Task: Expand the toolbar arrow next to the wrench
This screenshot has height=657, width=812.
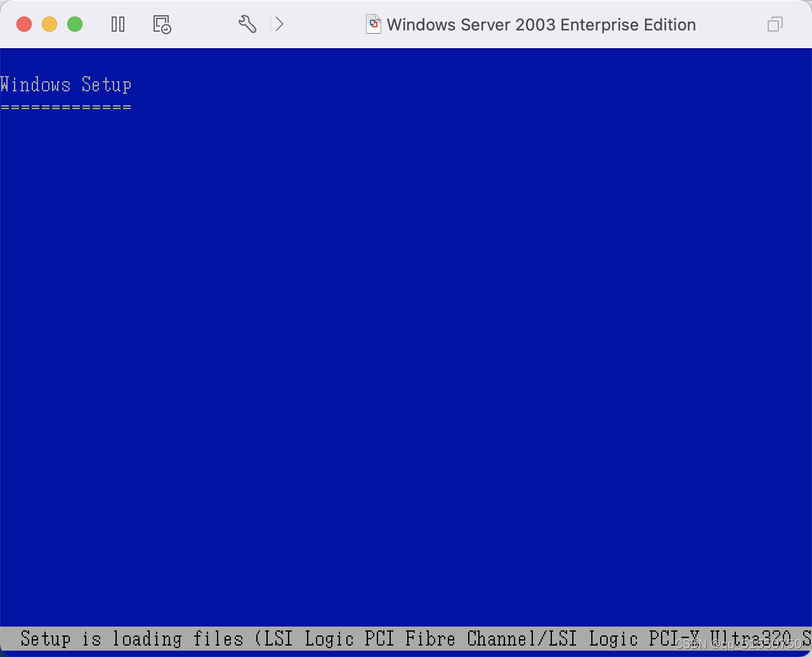Action: click(x=279, y=25)
